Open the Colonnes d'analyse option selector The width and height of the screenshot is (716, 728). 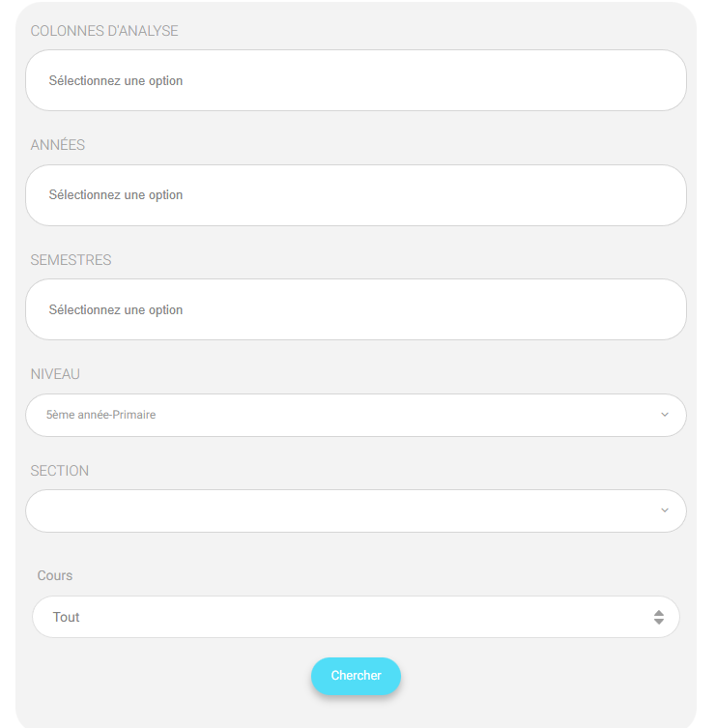[x=356, y=80]
